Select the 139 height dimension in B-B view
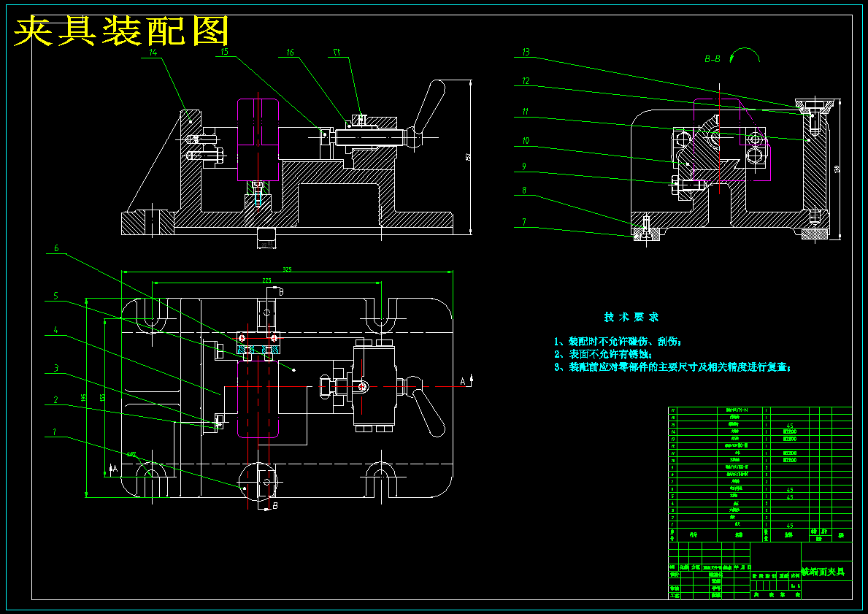Viewport: 868px width, 614px height. pos(837,169)
